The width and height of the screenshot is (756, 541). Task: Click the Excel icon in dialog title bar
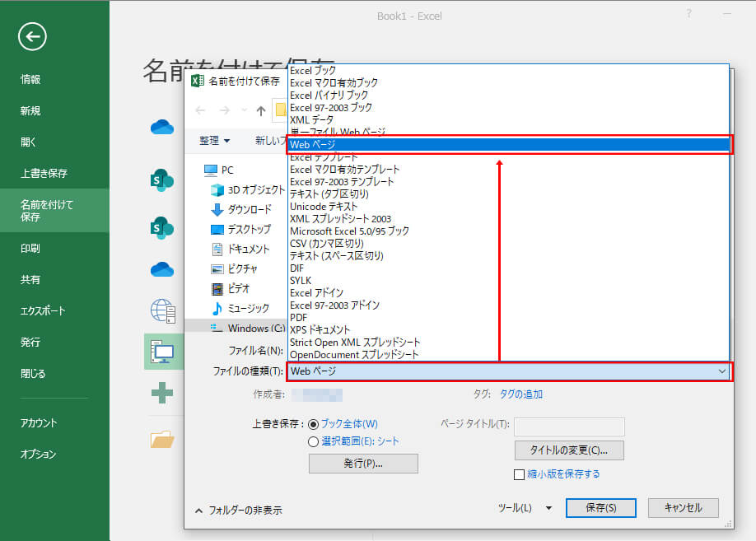197,81
